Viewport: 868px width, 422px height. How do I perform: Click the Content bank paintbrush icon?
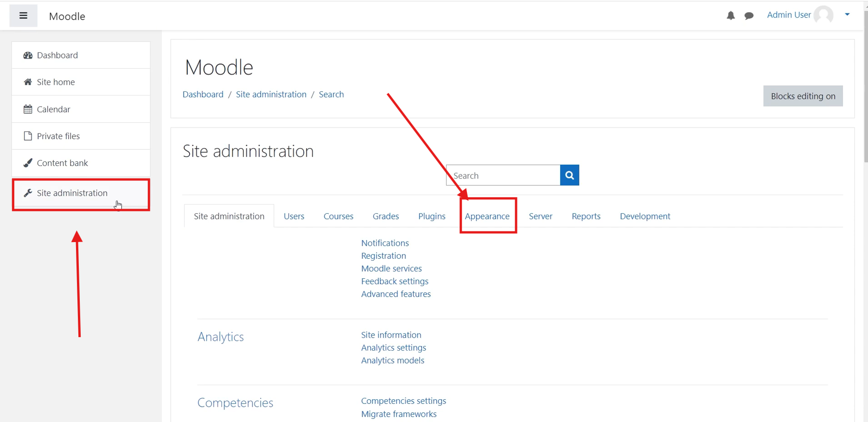pyautogui.click(x=28, y=163)
